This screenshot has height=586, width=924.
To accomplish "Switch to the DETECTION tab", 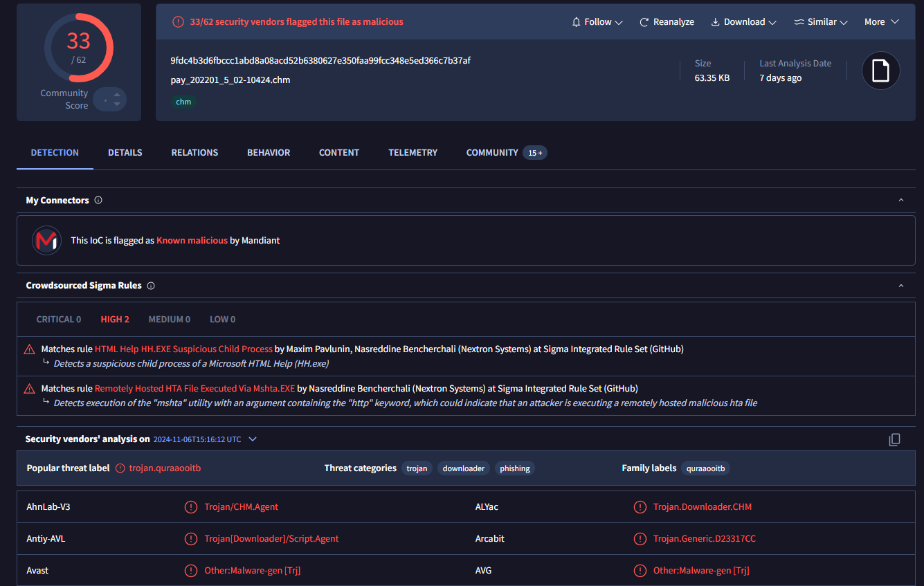I will [x=55, y=153].
